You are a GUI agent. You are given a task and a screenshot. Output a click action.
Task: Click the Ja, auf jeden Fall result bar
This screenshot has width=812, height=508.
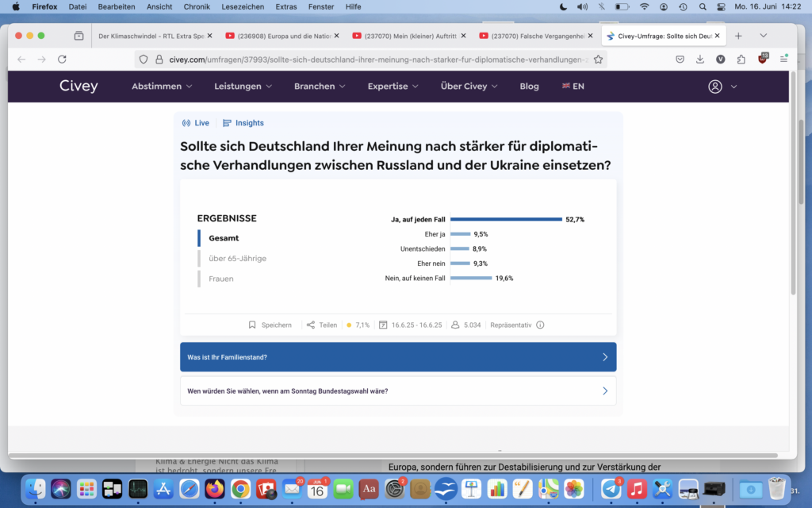pyautogui.click(x=506, y=220)
